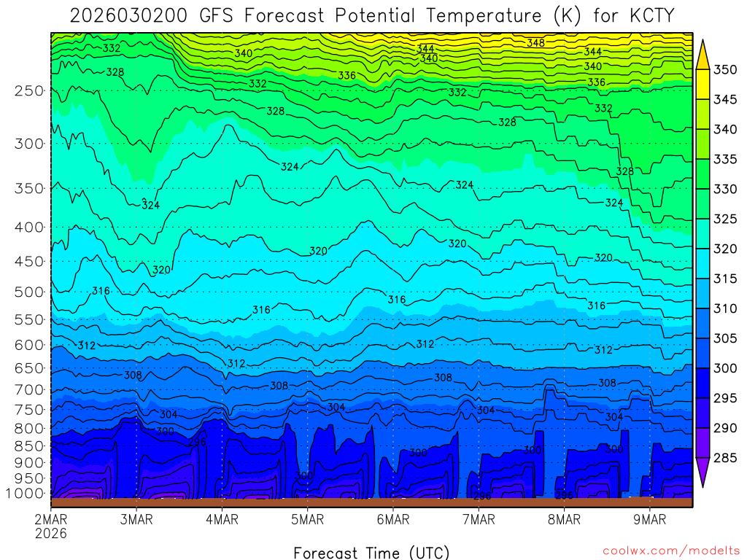This screenshot has height=560, width=747.
Task: Click the yellow colorbar segment between 345 and 350
Action: [x=703, y=85]
